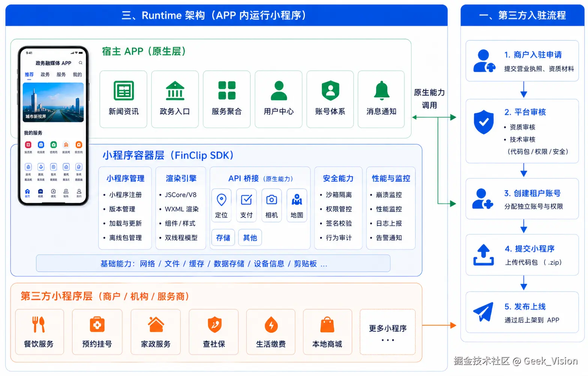Select the 服务聚合 grid icon
Screen dimensions: 588x376
click(x=227, y=90)
